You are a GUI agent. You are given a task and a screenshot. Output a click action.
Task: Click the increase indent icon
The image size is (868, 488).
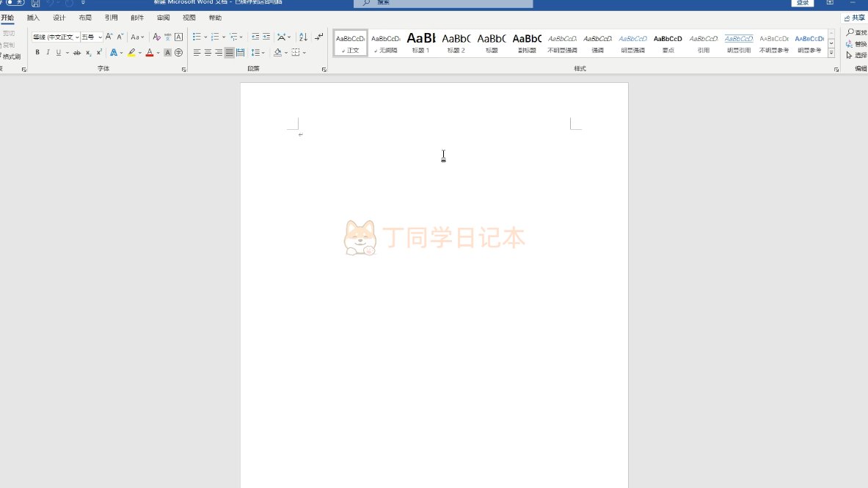(266, 37)
